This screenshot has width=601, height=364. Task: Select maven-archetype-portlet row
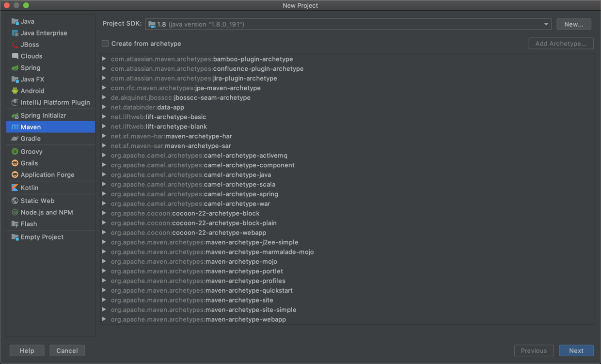tap(348, 271)
